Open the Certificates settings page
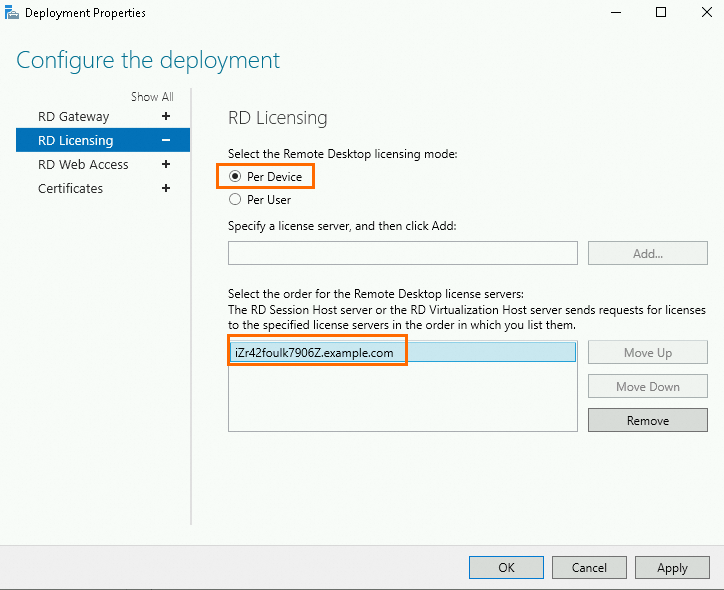Image resolution: width=724 pixels, height=590 pixels. pos(70,188)
